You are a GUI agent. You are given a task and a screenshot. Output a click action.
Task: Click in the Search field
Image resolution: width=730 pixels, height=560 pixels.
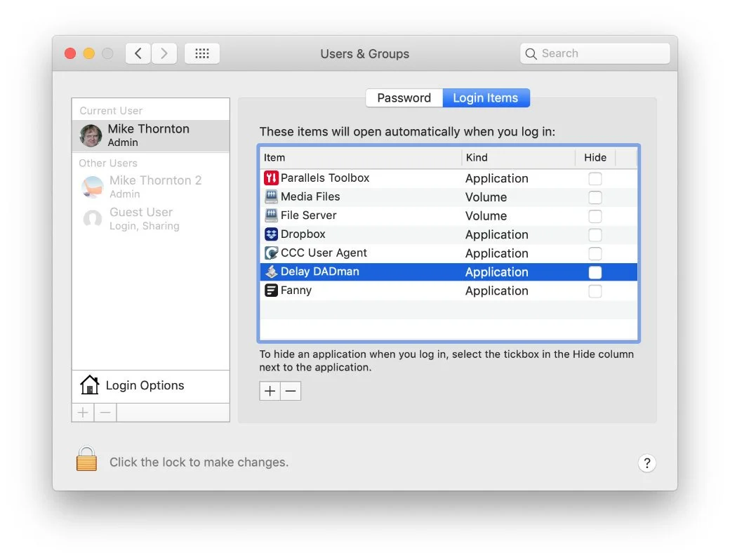595,53
